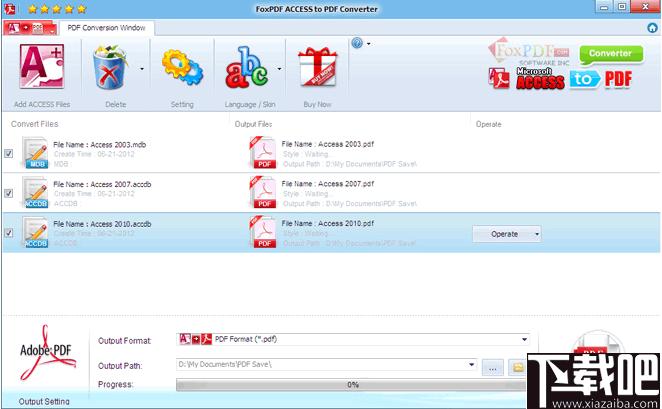662x409 pixels.
Task: Minimize the FoxPDF window
Action: 604,7
